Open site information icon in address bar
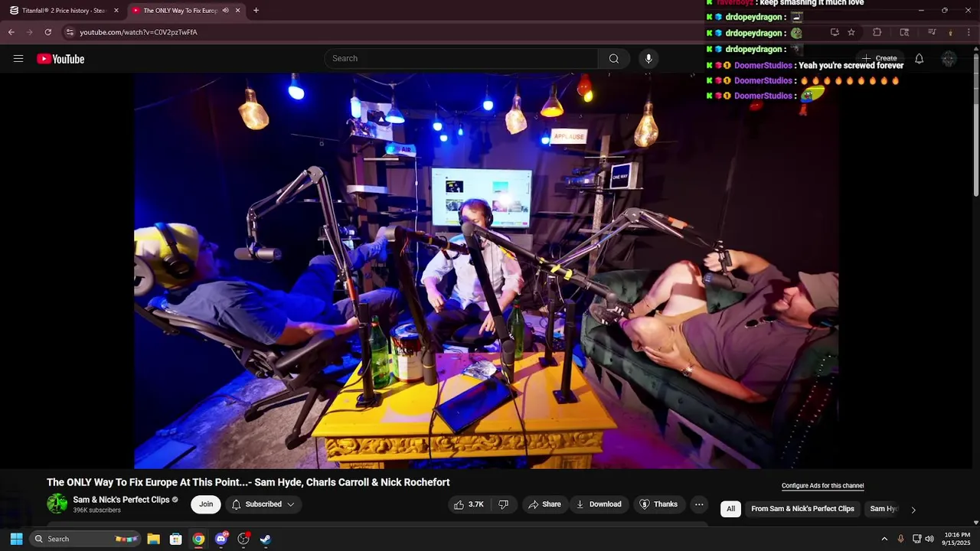 pyautogui.click(x=70, y=32)
